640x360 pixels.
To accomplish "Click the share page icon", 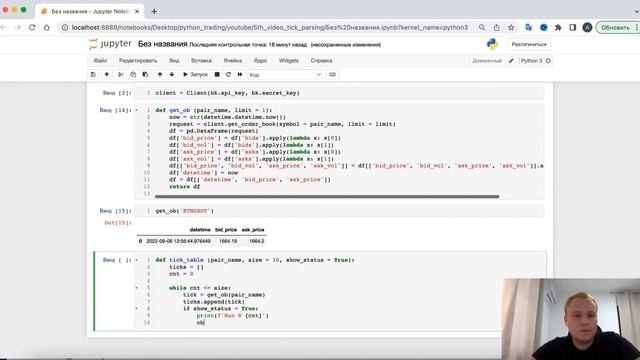I will point(496,27).
